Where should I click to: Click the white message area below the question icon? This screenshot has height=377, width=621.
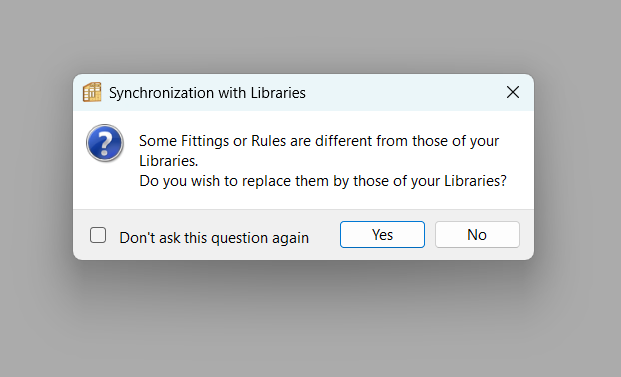[x=105, y=185]
